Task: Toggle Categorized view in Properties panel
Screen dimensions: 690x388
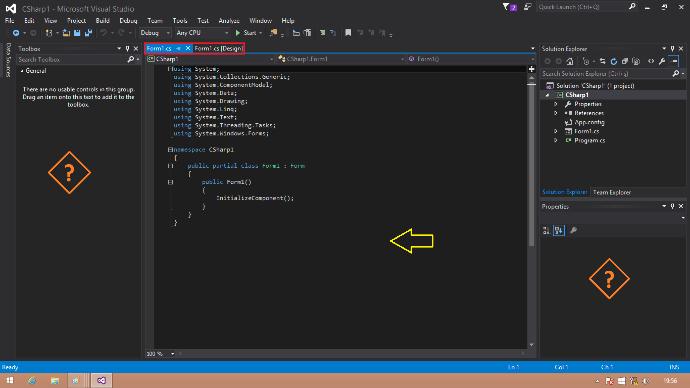Action: (x=546, y=230)
